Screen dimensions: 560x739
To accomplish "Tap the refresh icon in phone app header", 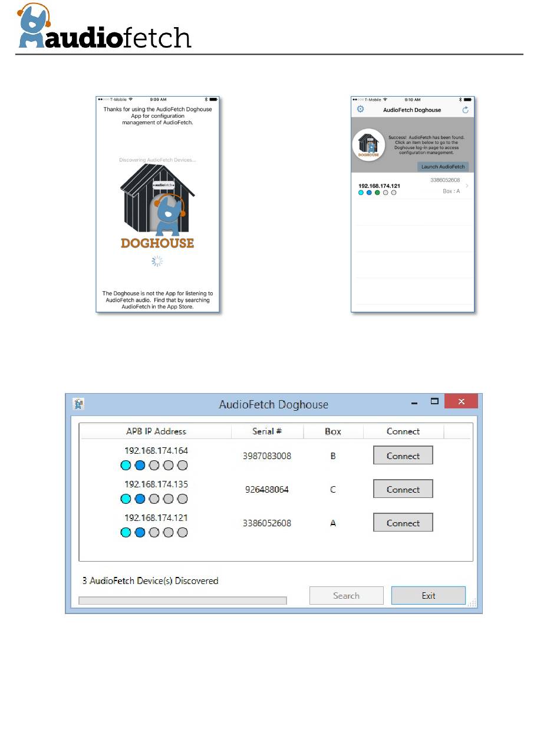I will [465, 110].
